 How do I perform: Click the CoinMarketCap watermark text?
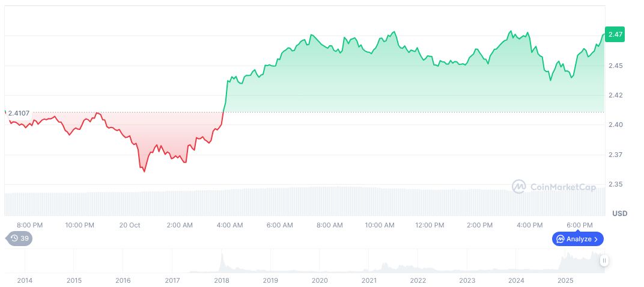(563, 188)
